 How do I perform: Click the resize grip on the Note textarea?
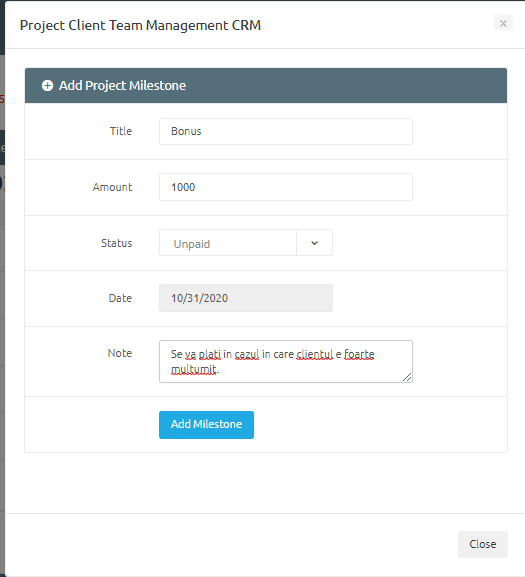tap(407, 377)
